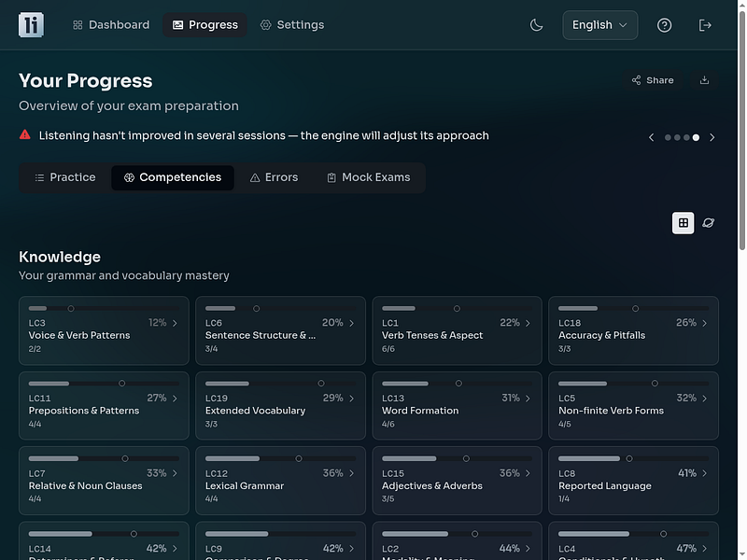Image resolution: width=747 pixels, height=560 pixels.
Task: Click LC5 Non-finite Verb Forms title
Action: [x=611, y=411]
